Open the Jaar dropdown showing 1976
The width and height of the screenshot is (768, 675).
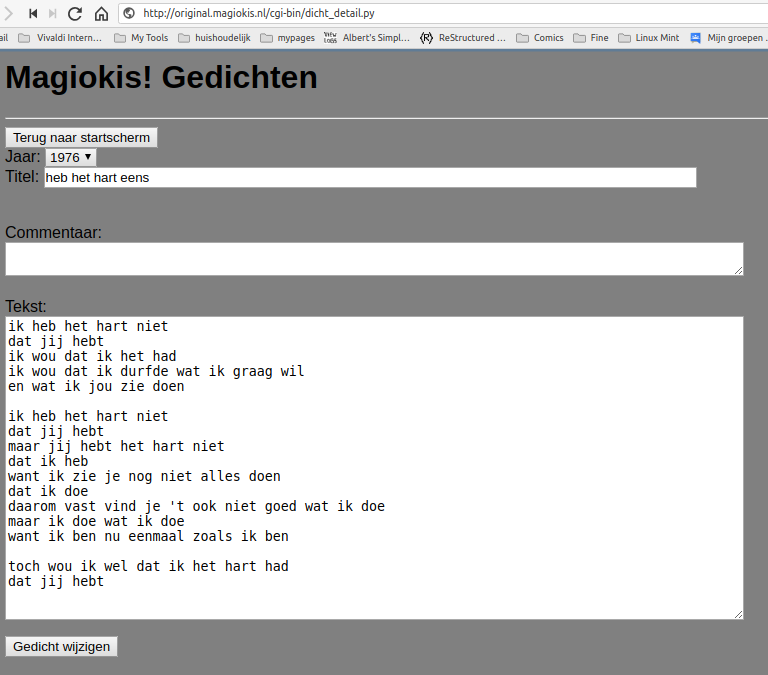coord(71,157)
